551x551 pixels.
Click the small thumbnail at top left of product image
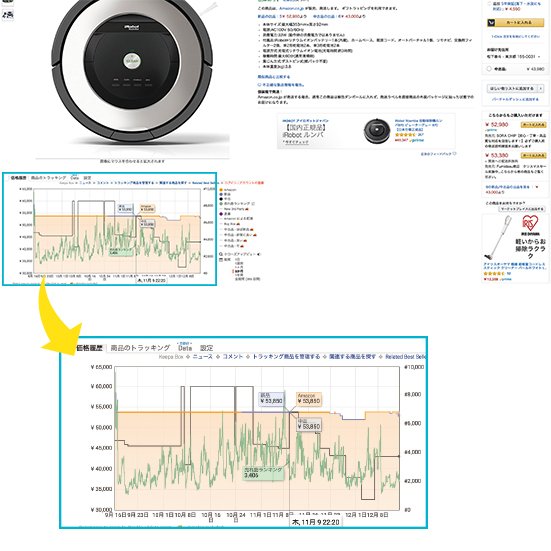pyautogui.click(x=8, y=14)
